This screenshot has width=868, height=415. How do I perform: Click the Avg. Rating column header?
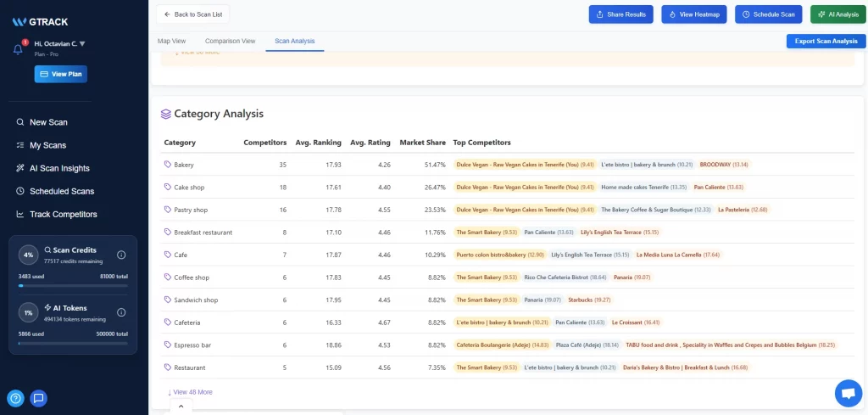370,143
